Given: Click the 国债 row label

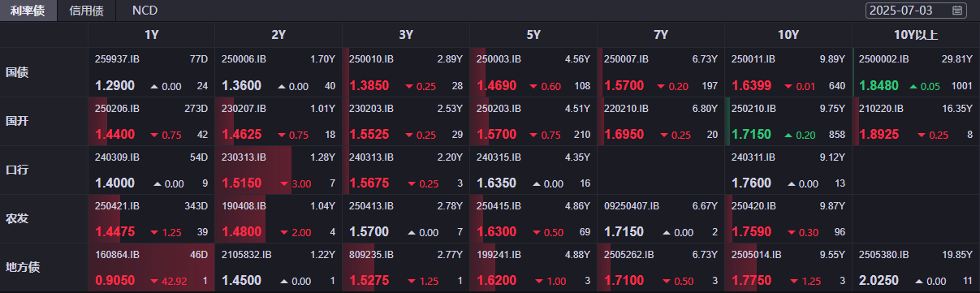Looking at the screenshot, I should point(17,72).
